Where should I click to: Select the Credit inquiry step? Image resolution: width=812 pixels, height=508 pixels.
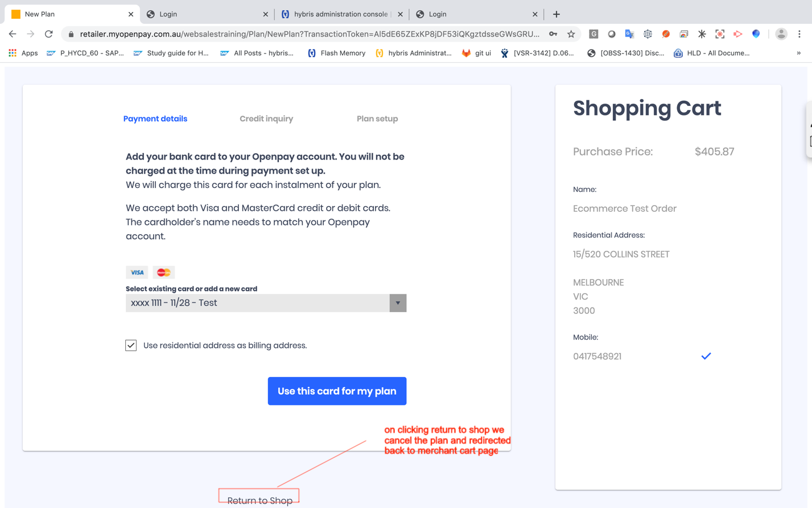(x=266, y=119)
